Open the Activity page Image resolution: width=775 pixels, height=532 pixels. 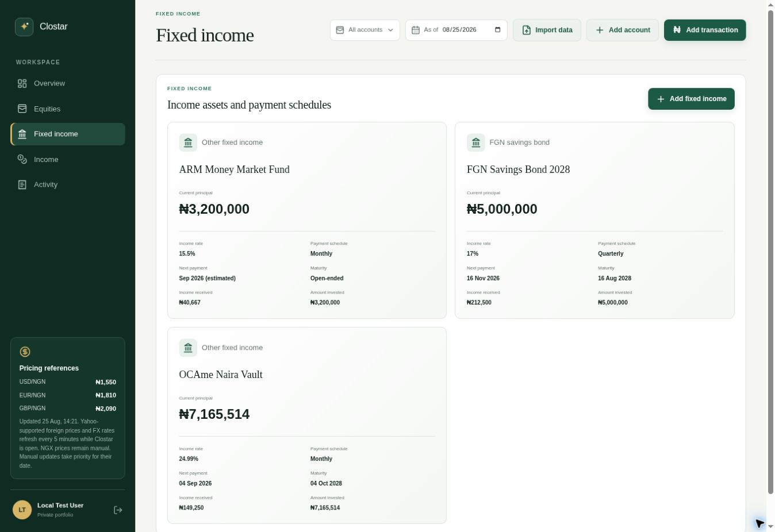click(x=68, y=184)
